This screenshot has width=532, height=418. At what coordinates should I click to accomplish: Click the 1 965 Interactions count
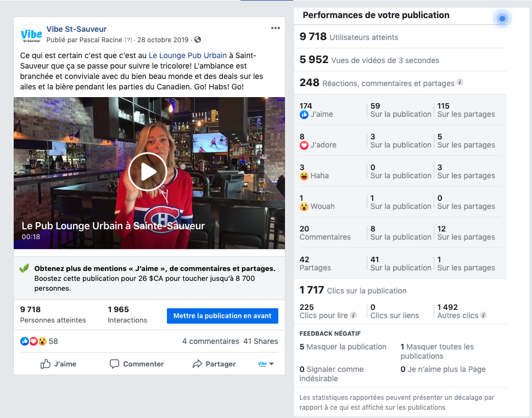[127, 315]
